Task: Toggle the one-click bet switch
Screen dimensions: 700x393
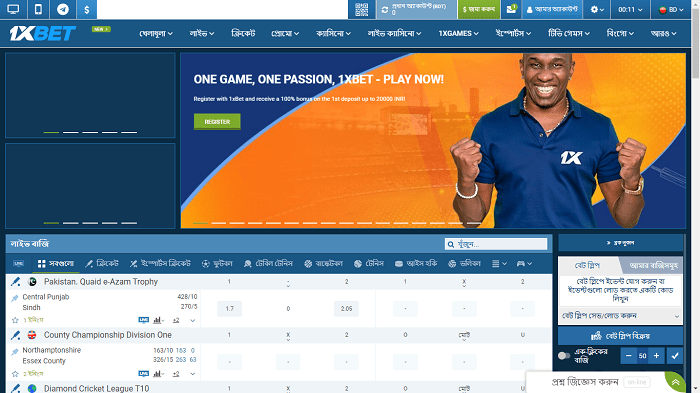Action: (x=564, y=356)
